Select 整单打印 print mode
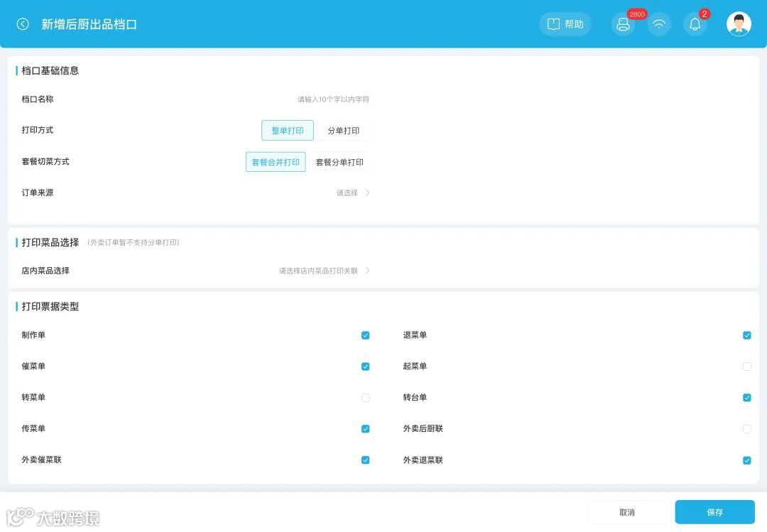The width and height of the screenshot is (767, 532). pyautogui.click(x=288, y=131)
